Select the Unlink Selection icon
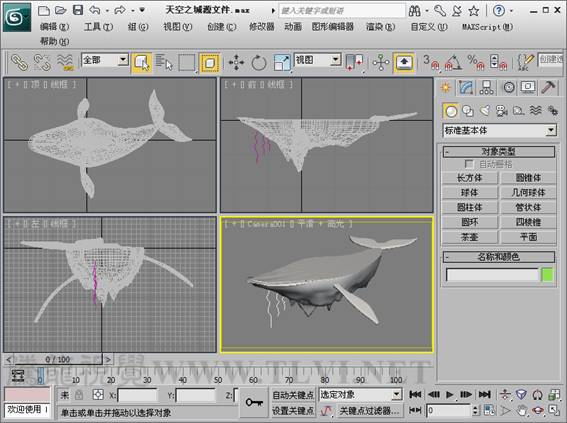 pos(42,62)
